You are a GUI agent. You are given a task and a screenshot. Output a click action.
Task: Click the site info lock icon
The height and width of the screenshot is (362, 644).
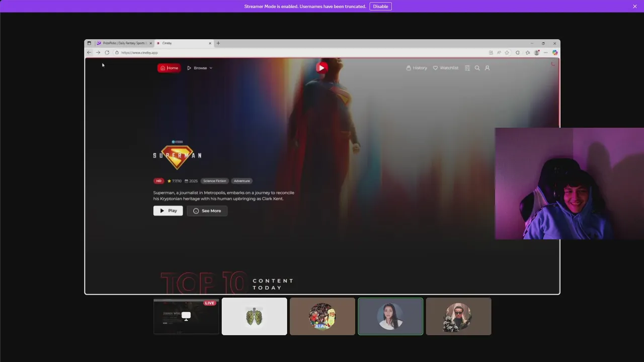[117, 53]
